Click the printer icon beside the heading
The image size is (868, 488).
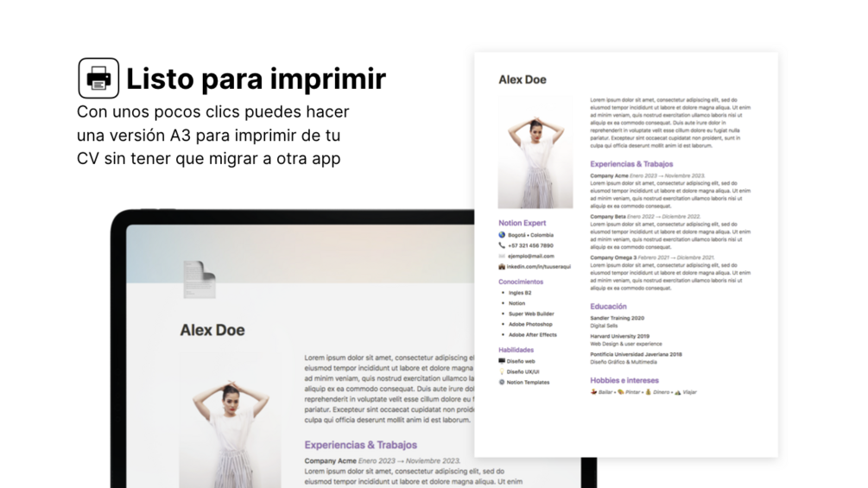coord(98,78)
